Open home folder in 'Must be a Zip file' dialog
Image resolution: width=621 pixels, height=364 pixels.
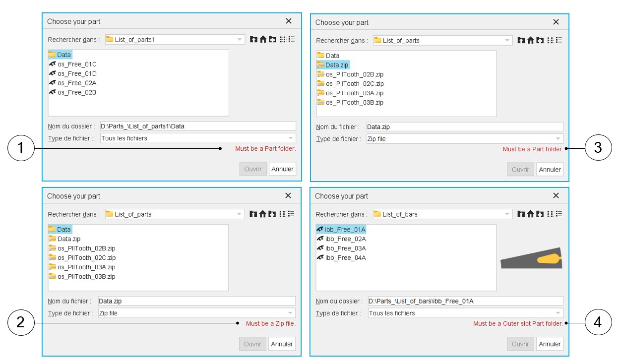click(263, 214)
